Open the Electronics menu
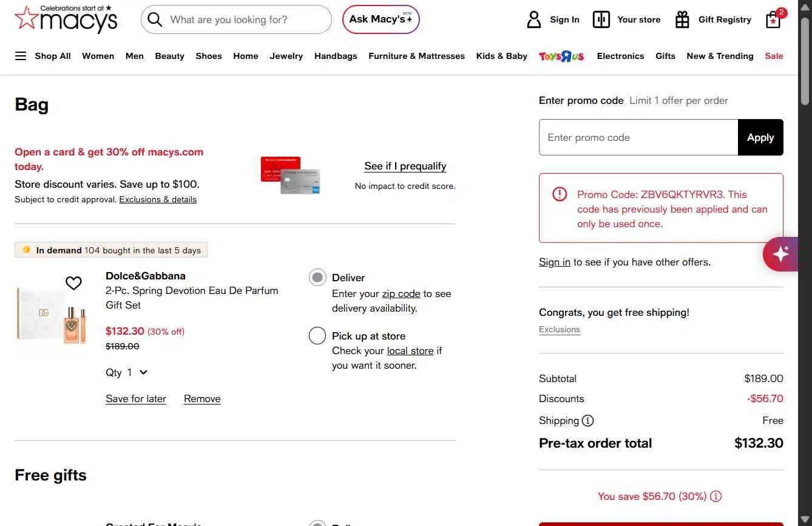This screenshot has width=812, height=526. point(620,56)
